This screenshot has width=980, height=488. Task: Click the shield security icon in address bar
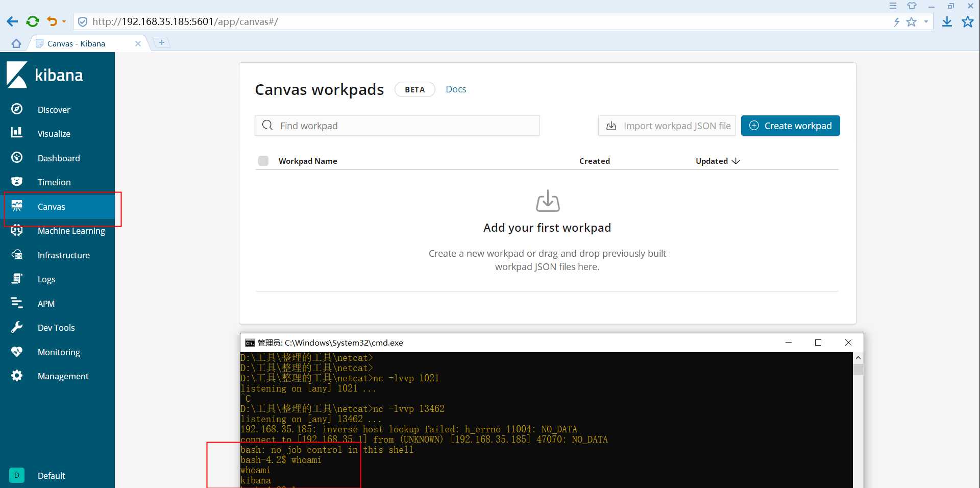tap(82, 22)
